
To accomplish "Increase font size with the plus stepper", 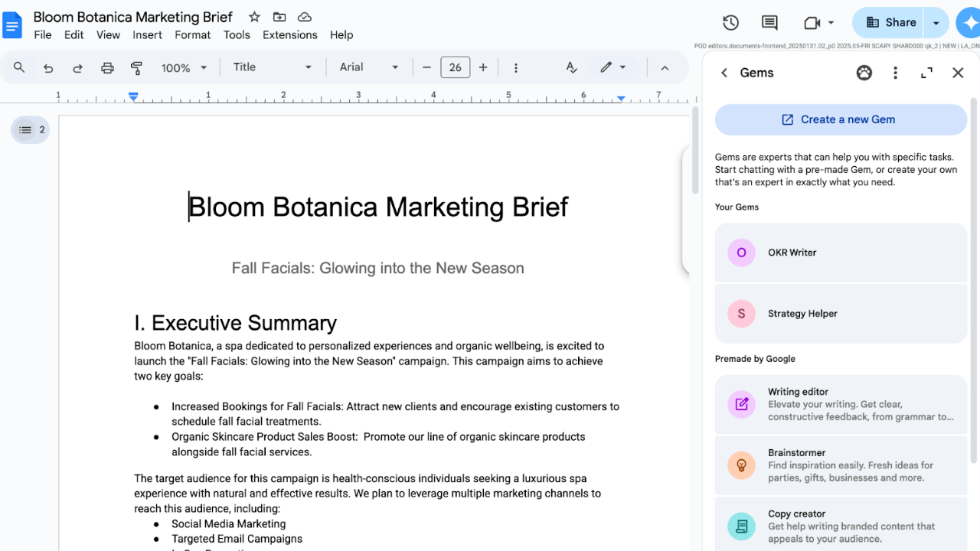I will tap(483, 67).
